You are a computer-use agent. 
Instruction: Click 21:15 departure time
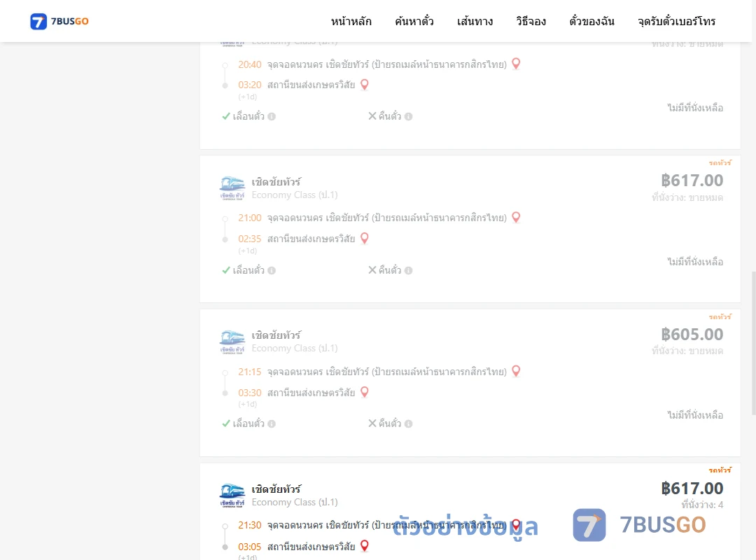pyautogui.click(x=250, y=372)
